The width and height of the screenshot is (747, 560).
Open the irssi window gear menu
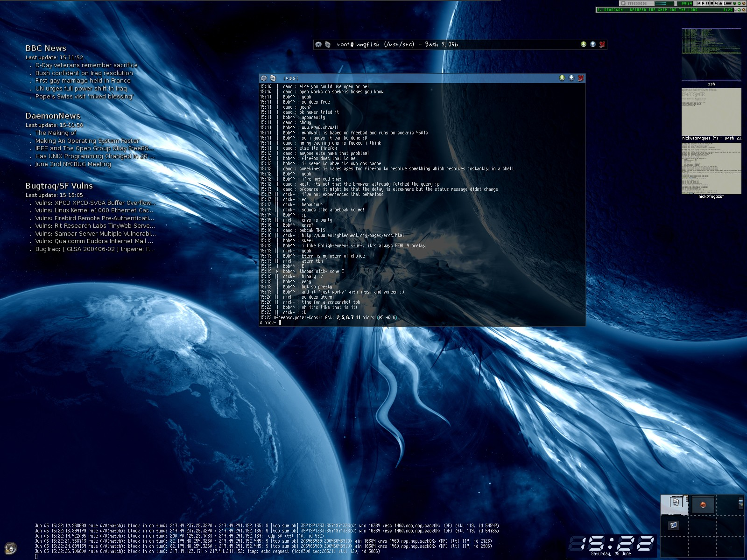(x=264, y=78)
